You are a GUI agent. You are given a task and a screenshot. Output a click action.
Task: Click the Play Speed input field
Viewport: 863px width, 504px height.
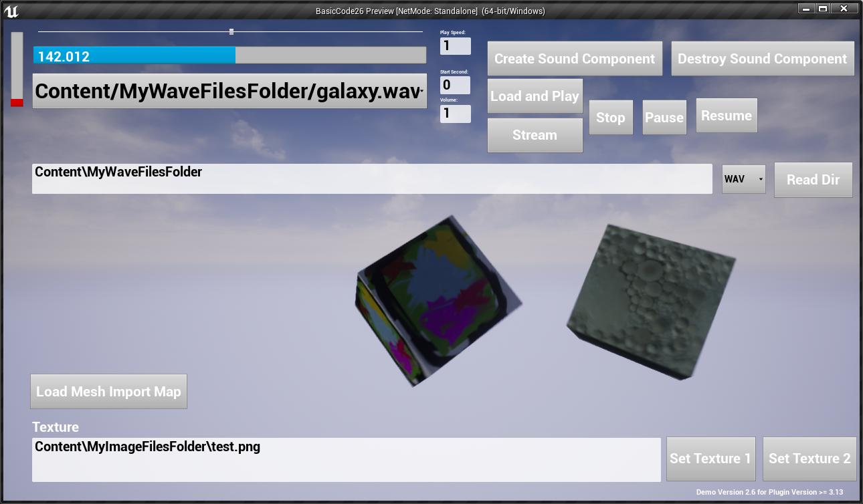[x=455, y=46]
